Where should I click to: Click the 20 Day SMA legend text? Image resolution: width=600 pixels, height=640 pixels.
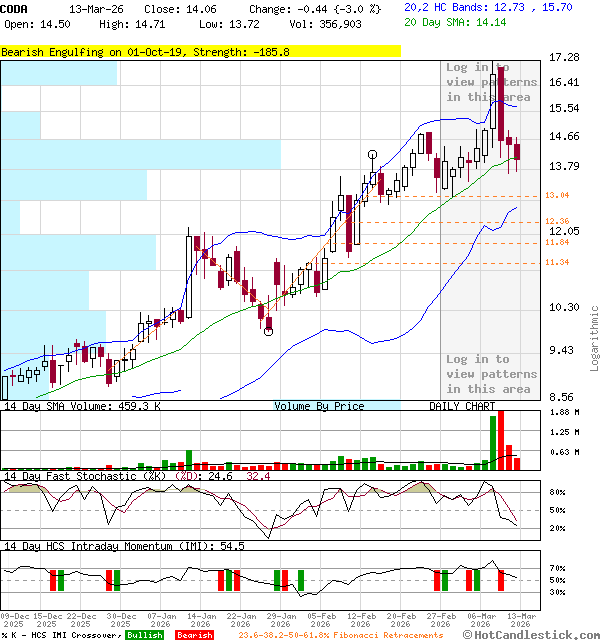[452, 20]
